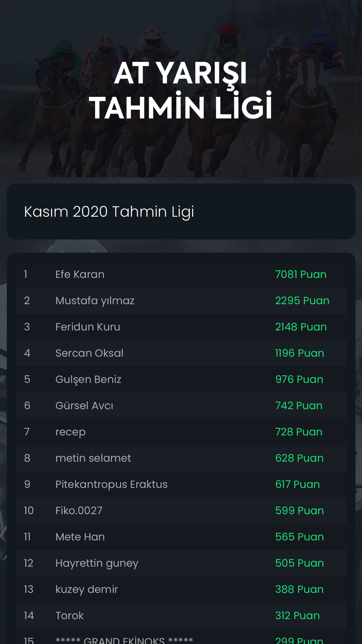Open the Hayrettin guney row

coord(181,563)
